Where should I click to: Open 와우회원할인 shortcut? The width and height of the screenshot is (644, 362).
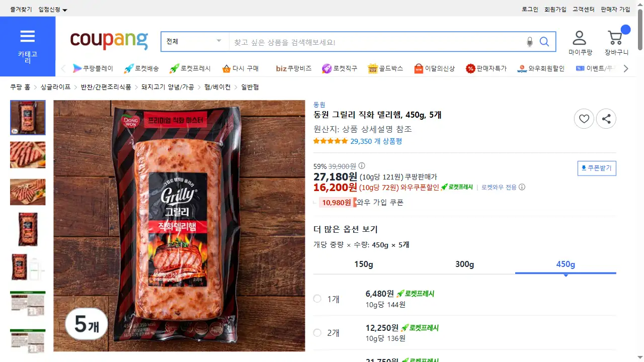coord(541,68)
